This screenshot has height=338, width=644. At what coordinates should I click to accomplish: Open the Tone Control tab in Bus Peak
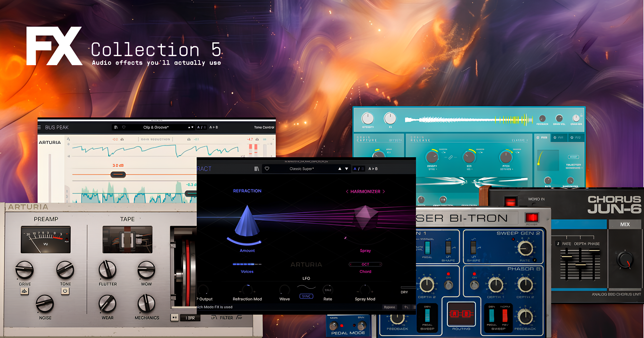click(x=264, y=127)
